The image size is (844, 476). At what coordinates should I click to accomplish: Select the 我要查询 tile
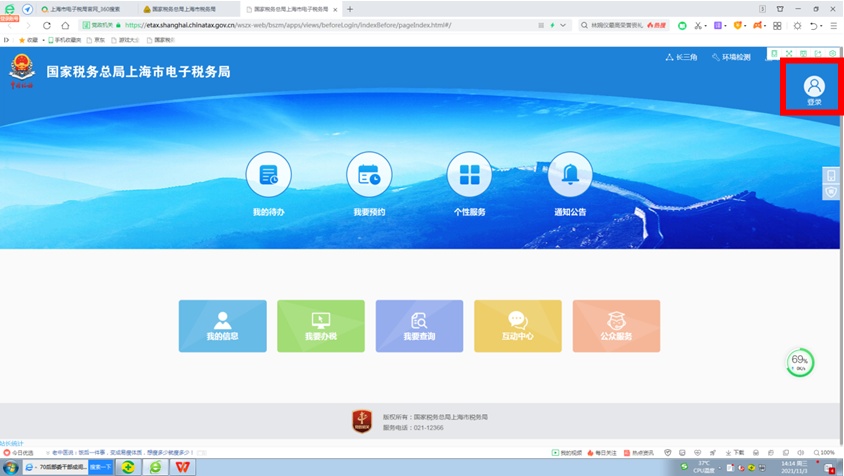coord(419,326)
